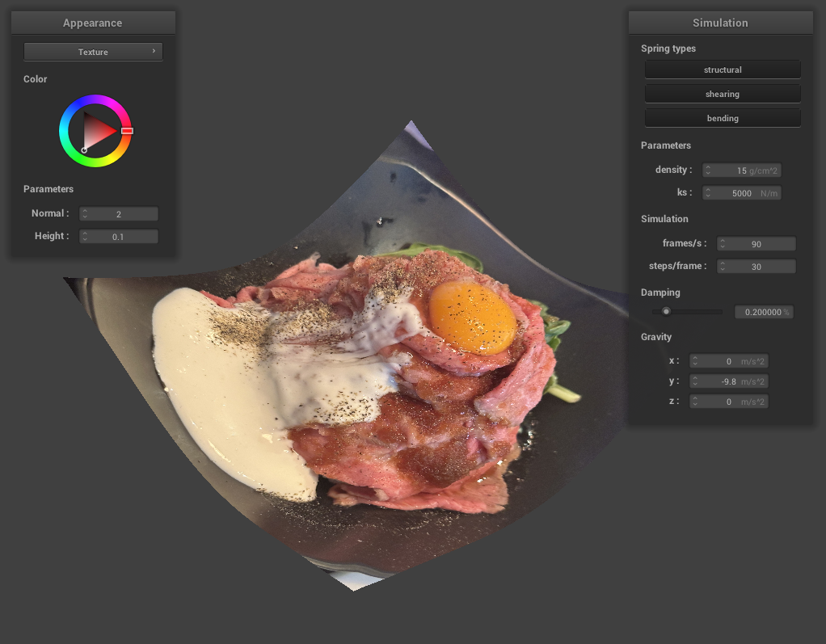
Task: Click the Height field stepper arrows
Action: [85, 237]
